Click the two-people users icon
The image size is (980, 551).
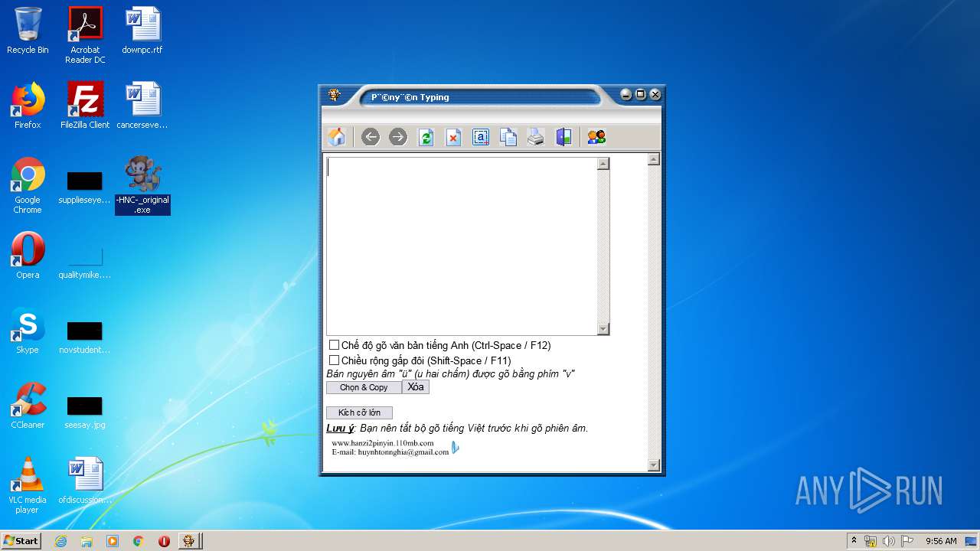click(x=596, y=137)
